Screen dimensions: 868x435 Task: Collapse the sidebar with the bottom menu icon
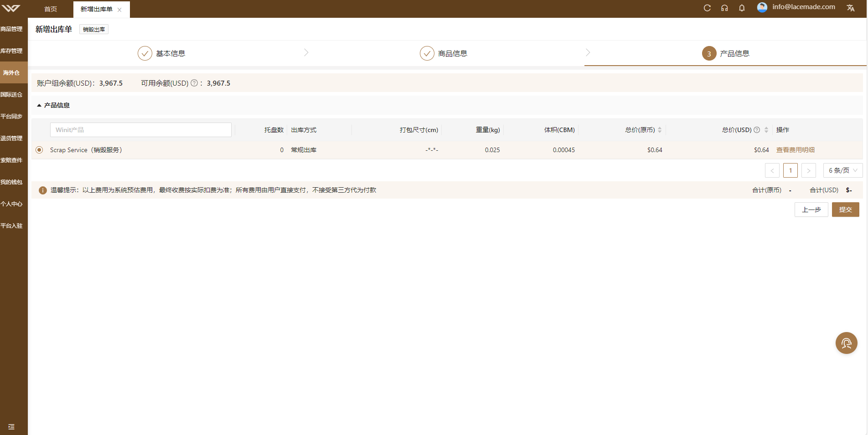point(11,427)
